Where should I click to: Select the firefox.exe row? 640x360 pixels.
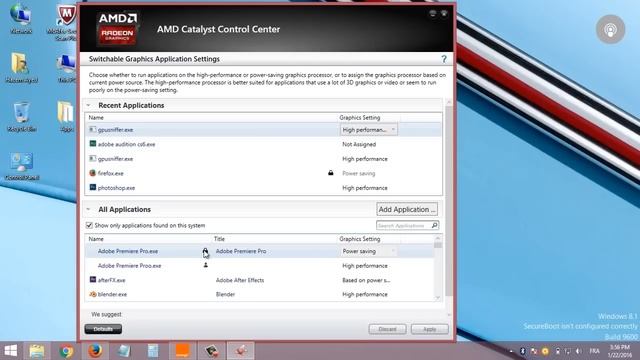[x=263, y=173]
